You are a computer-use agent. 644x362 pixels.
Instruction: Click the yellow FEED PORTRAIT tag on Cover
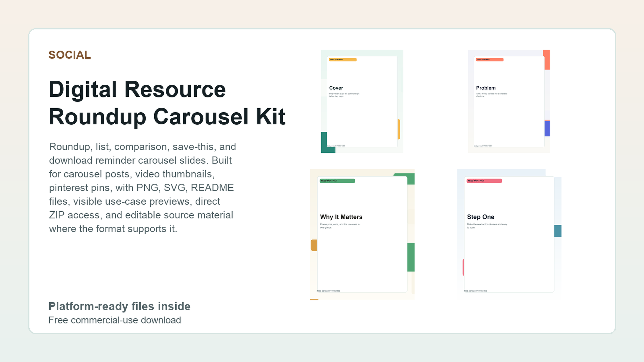(343, 60)
